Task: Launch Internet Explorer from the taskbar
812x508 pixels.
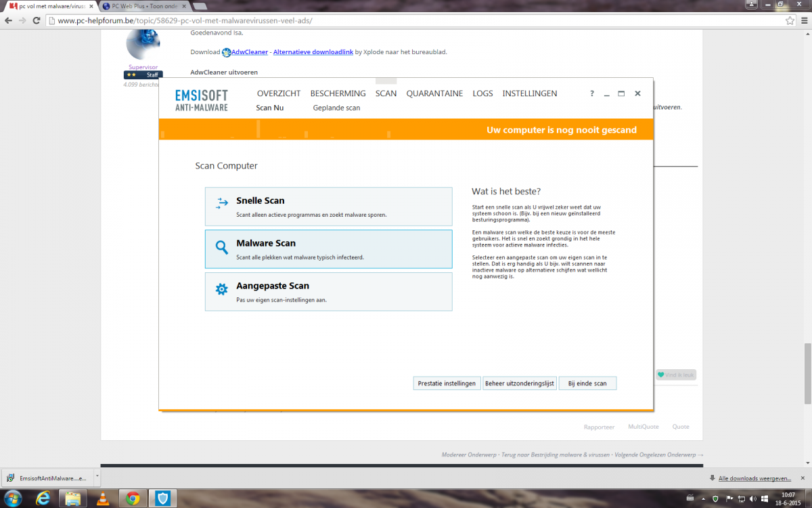Action: 43,499
